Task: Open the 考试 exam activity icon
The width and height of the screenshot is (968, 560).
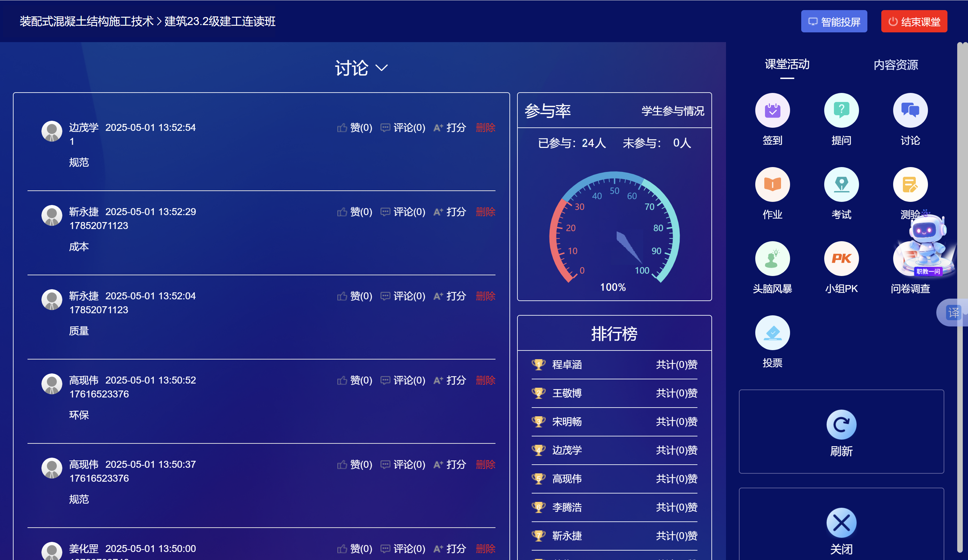Action: tap(841, 184)
